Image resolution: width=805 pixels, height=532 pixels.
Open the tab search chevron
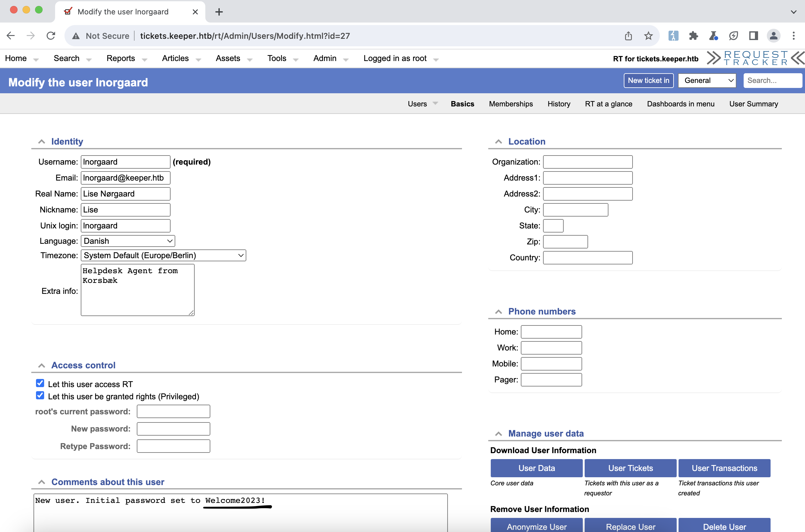click(793, 12)
